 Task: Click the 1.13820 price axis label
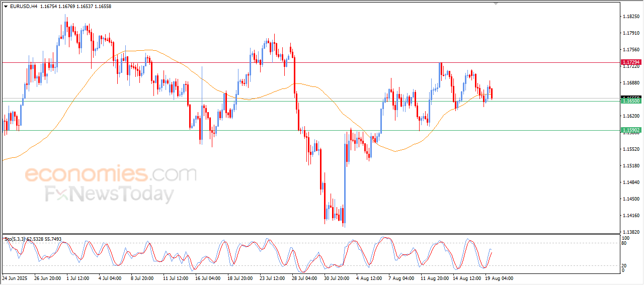(631, 232)
